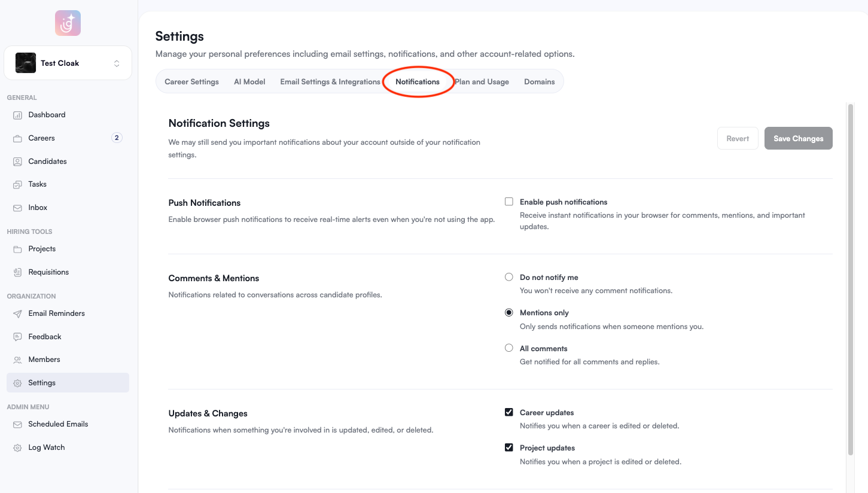Switch to the Plan and Usage tab
This screenshot has height=493, width=868.
point(482,82)
